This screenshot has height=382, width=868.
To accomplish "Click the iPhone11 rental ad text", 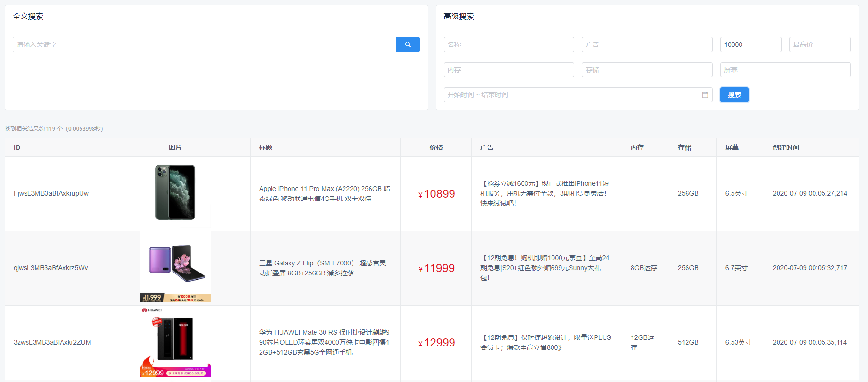I will coord(545,193).
